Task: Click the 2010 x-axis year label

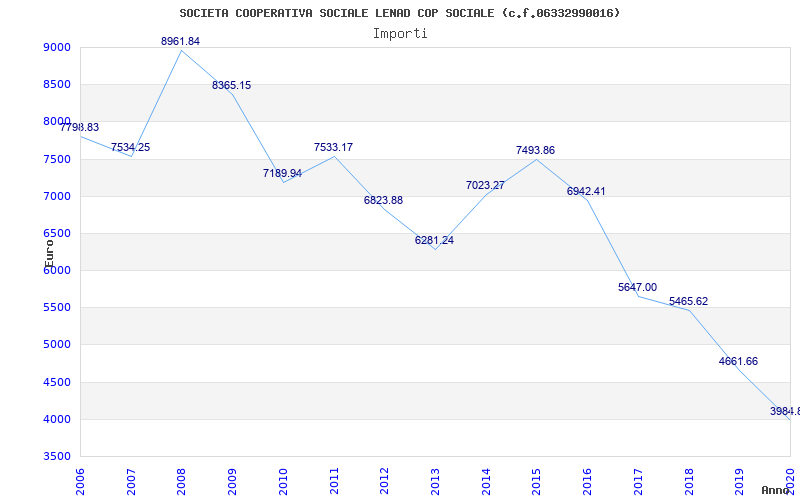Action: (x=283, y=481)
